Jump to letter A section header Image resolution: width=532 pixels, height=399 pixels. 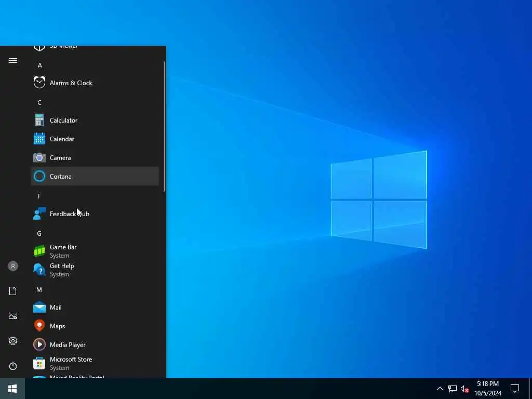[x=39, y=65]
